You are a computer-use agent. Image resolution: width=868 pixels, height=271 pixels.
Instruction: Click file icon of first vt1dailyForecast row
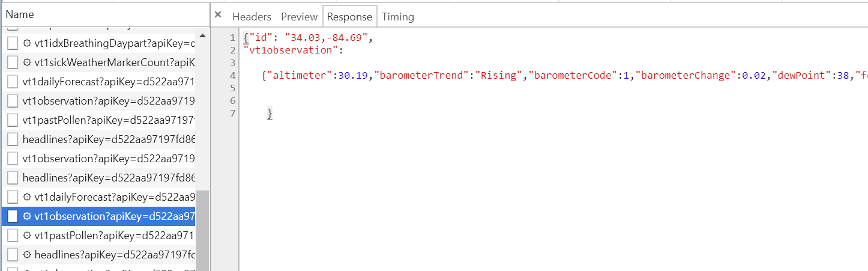pyautogui.click(x=13, y=82)
